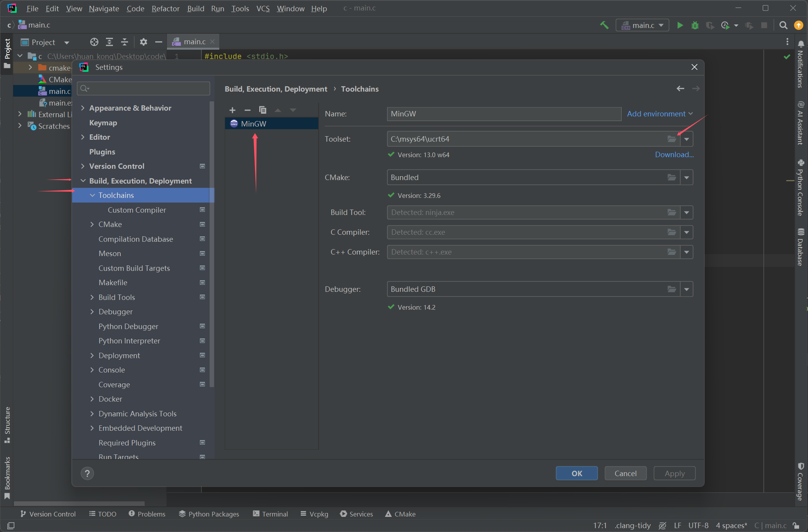Select Keymap settings page
The width and height of the screenshot is (808, 532).
pos(103,123)
